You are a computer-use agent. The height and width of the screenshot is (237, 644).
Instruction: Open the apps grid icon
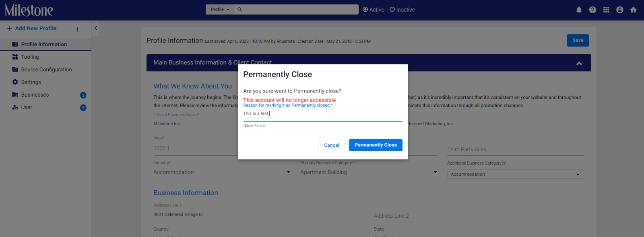[606, 10]
